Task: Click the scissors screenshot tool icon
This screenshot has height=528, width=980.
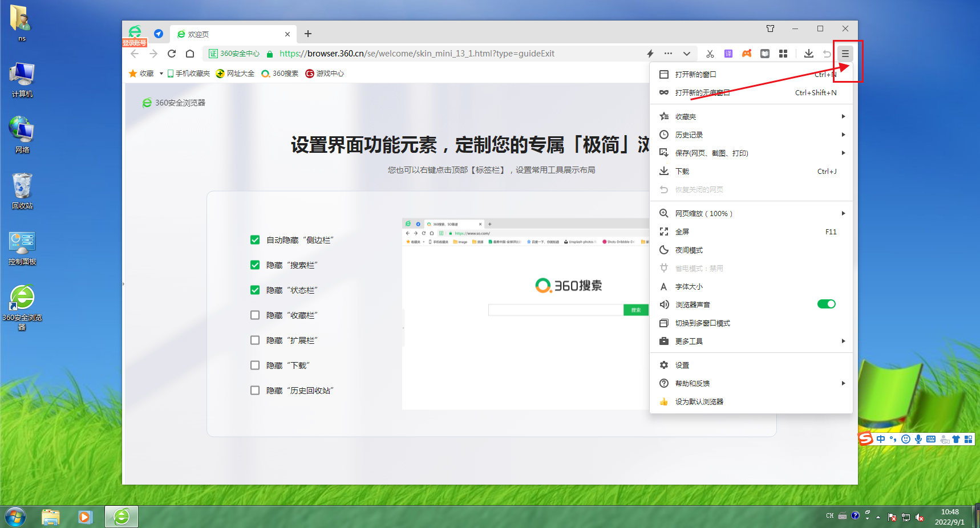Action: [710, 54]
